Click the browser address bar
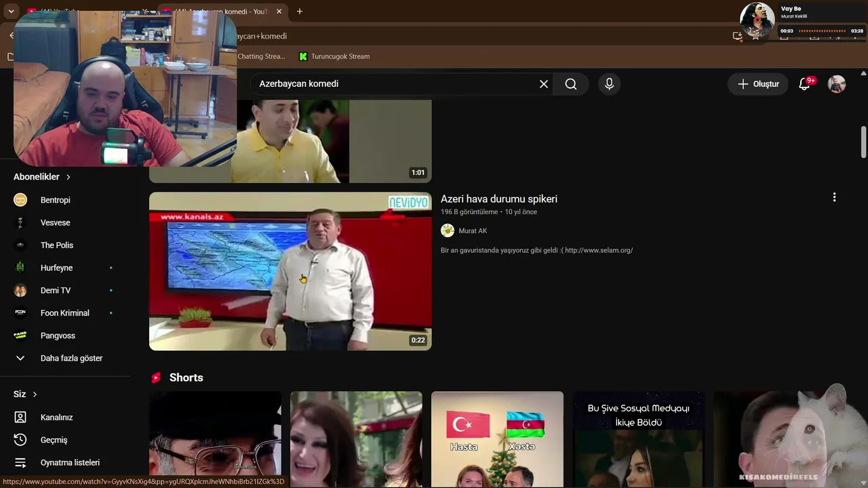Screen dimensions: 868x488 (475, 36)
